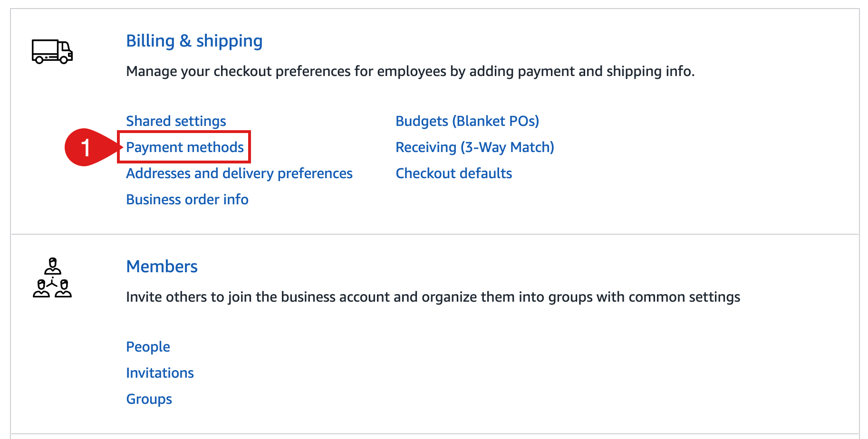Click the Members group people icon
The height and width of the screenshot is (439, 868).
(x=52, y=277)
